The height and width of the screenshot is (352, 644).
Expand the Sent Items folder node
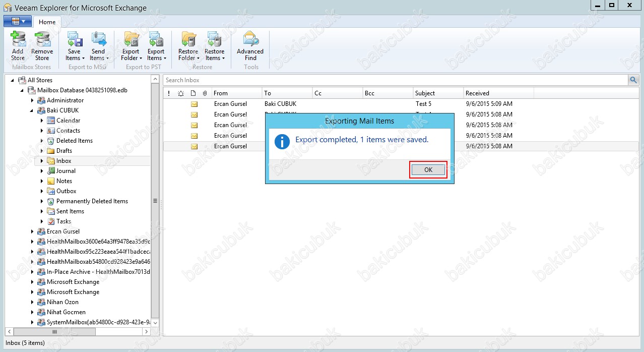pyautogui.click(x=42, y=211)
